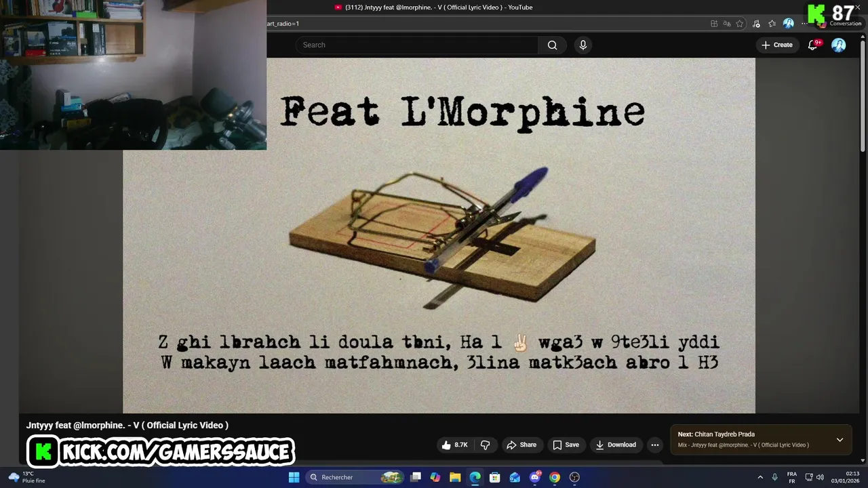Open the split screen icon in the address bar
This screenshot has width=868, height=488.
tap(714, 23)
